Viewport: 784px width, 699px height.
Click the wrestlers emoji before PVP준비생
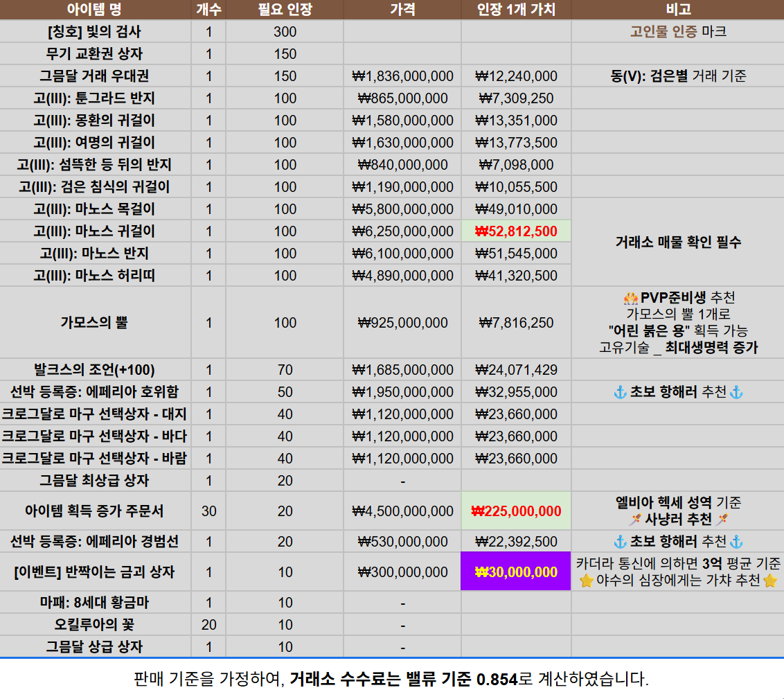point(630,298)
